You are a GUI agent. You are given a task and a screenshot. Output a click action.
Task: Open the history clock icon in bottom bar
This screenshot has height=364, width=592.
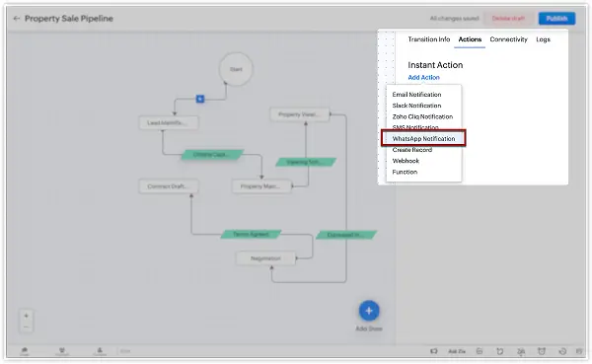pyautogui.click(x=562, y=351)
